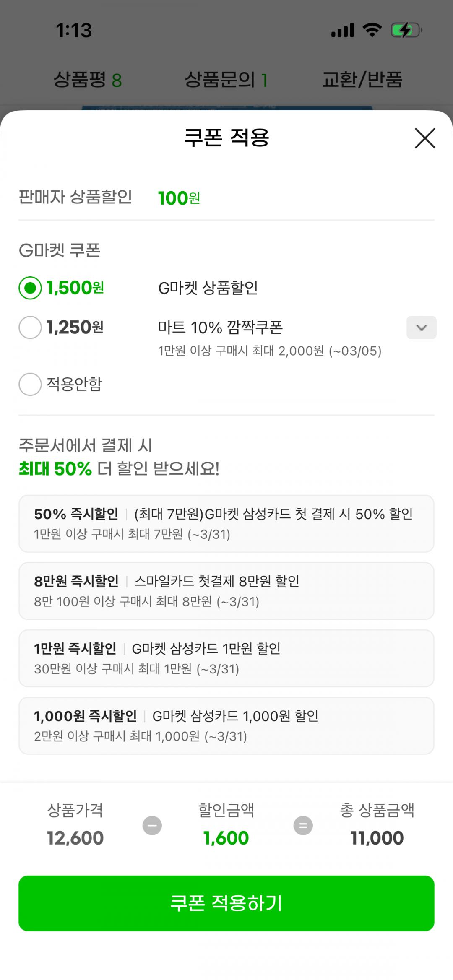Select the 1,500원 G마켓 상품할인 coupon
The width and height of the screenshot is (453, 980).
point(30,288)
